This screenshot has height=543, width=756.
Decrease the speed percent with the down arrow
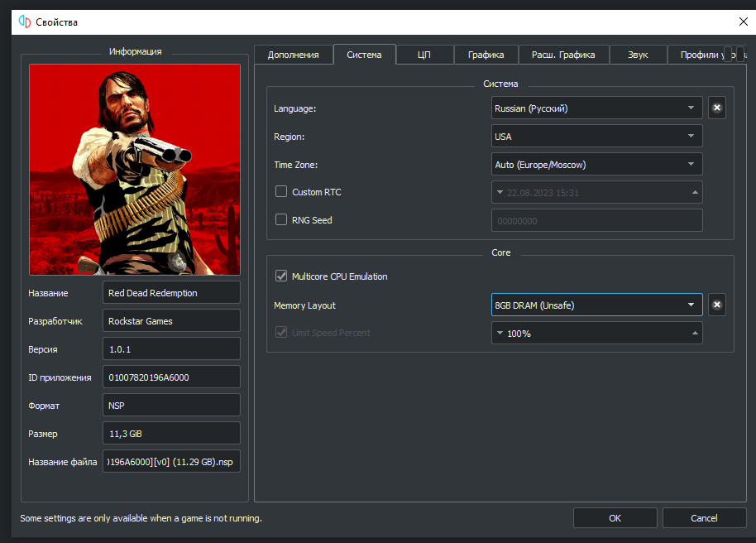click(500, 333)
